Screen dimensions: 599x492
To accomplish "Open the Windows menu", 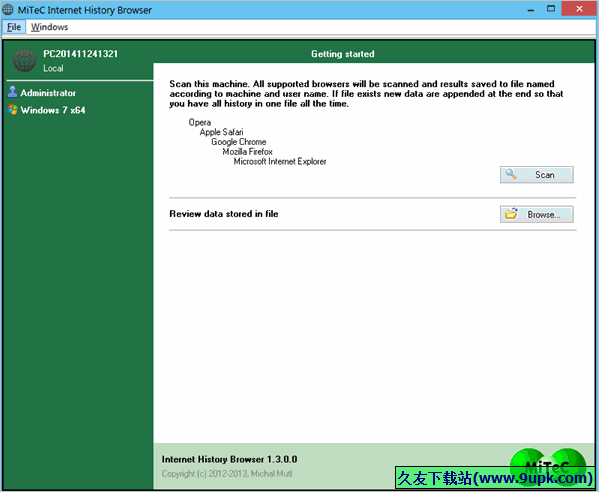I will pos(49,27).
